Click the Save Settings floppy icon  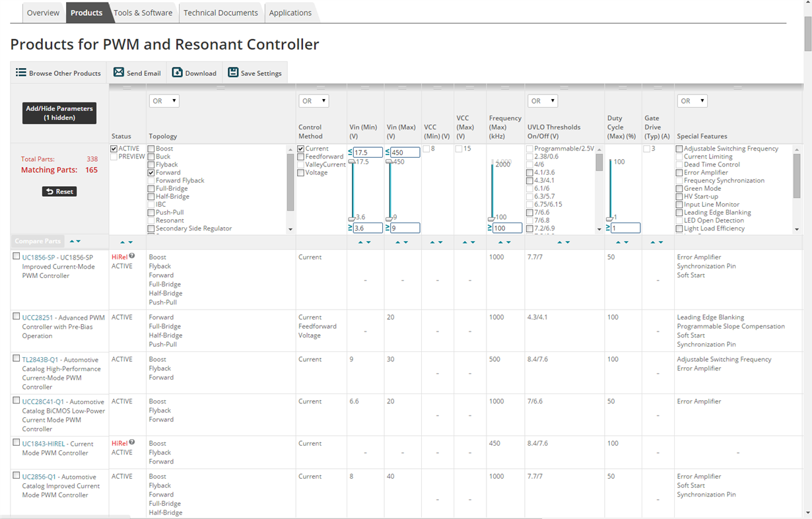[x=233, y=73]
